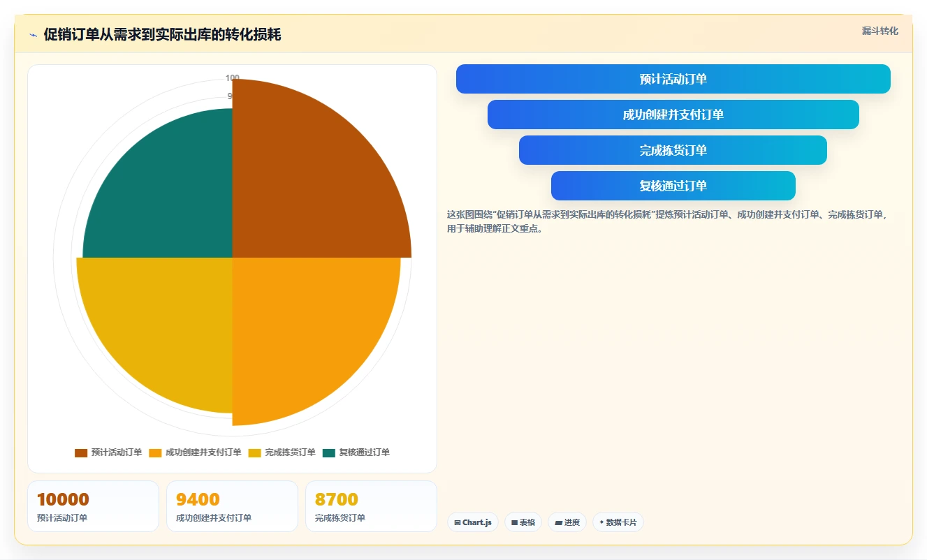Viewport: 927px width, 560px height.
Task: Click the title 促销订单从需求到实际出库的转化损耗
Action: pyautogui.click(x=163, y=35)
